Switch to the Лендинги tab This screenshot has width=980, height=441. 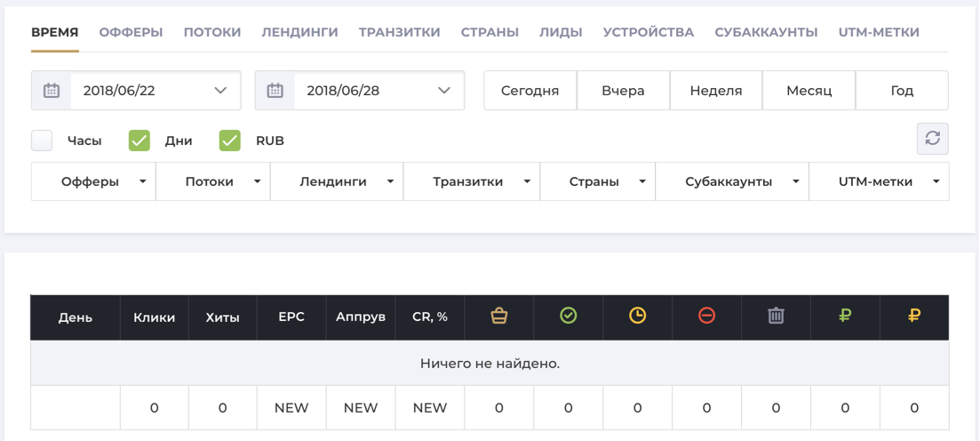pos(299,32)
